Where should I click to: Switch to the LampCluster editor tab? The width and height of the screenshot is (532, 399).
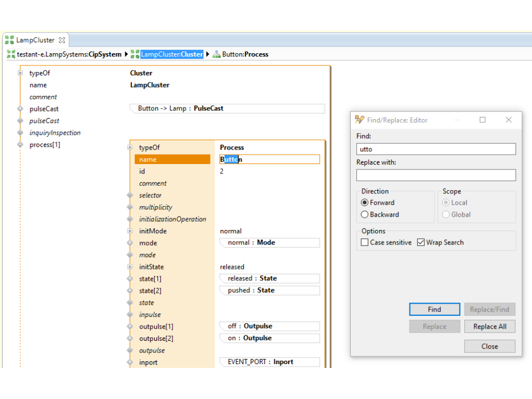(x=35, y=40)
